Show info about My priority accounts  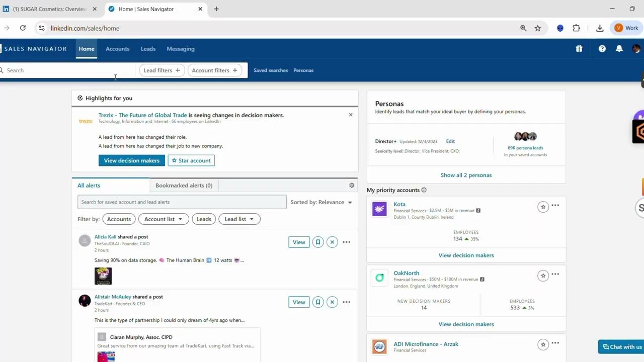coord(424,190)
